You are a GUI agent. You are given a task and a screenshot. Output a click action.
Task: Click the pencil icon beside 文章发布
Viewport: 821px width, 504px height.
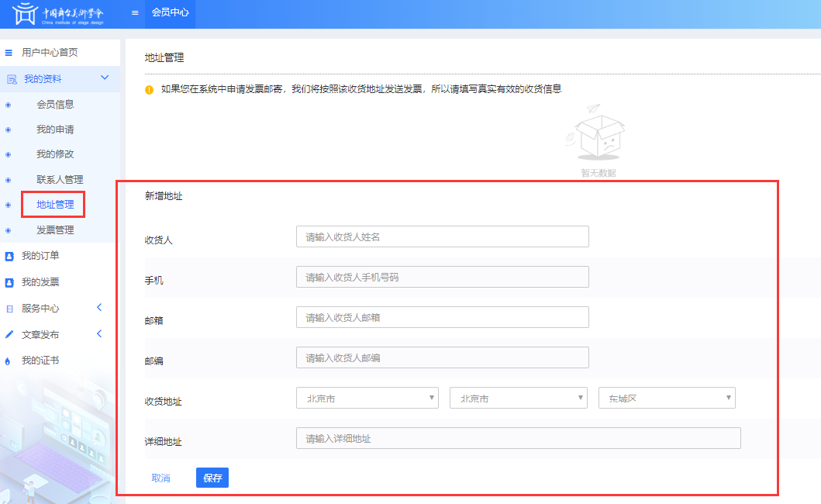(9, 335)
